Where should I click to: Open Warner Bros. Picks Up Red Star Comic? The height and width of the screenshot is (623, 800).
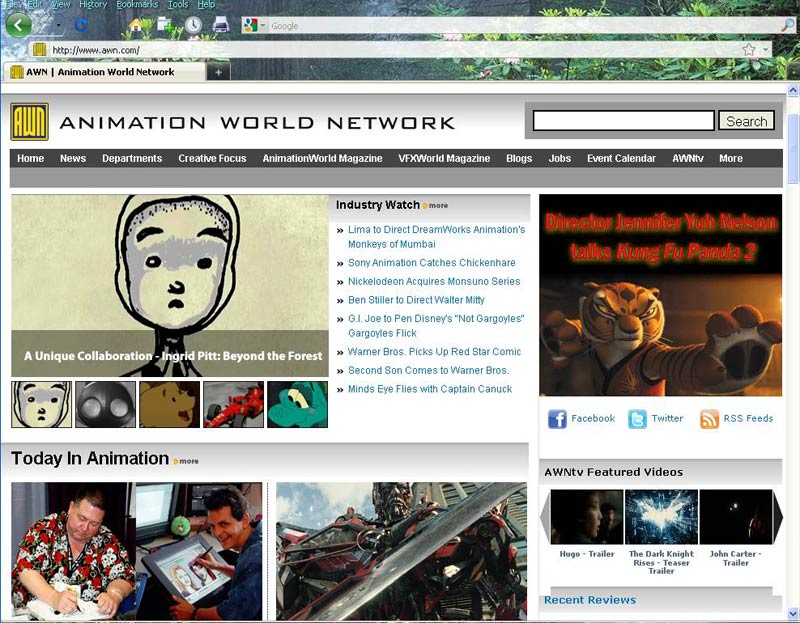[x=435, y=352]
